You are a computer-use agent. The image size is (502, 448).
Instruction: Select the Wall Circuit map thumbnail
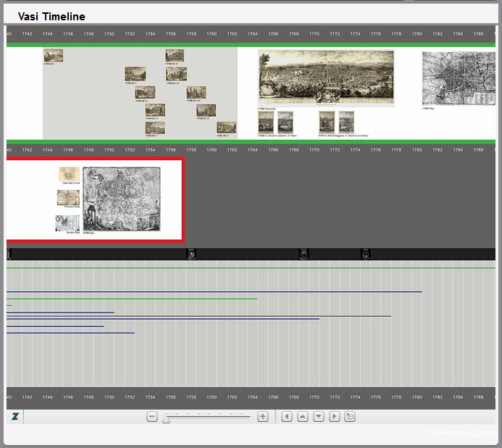69,174
